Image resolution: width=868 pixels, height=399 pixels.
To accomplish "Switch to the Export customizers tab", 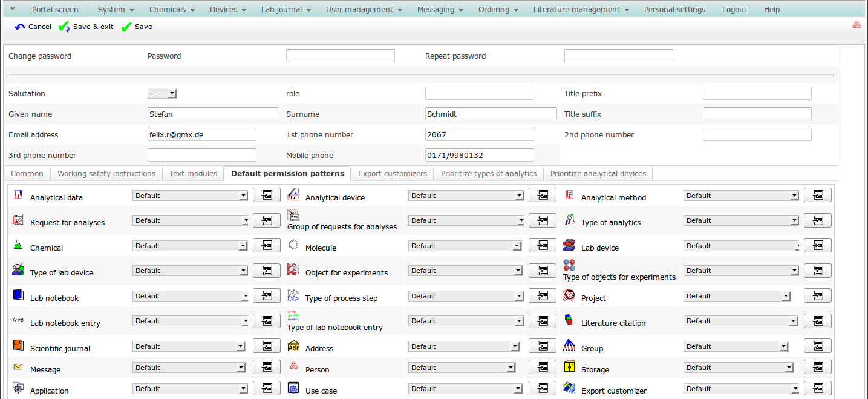I will [393, 174].
